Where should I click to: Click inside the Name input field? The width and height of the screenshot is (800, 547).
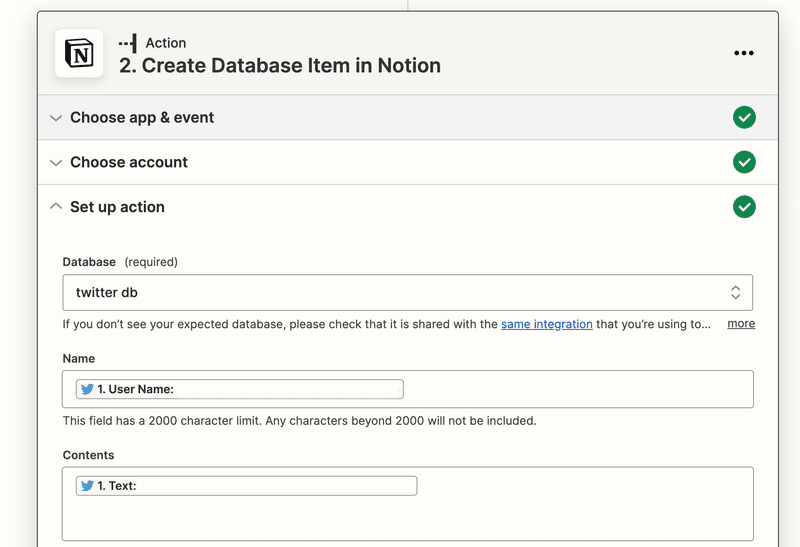click(408, 389)
